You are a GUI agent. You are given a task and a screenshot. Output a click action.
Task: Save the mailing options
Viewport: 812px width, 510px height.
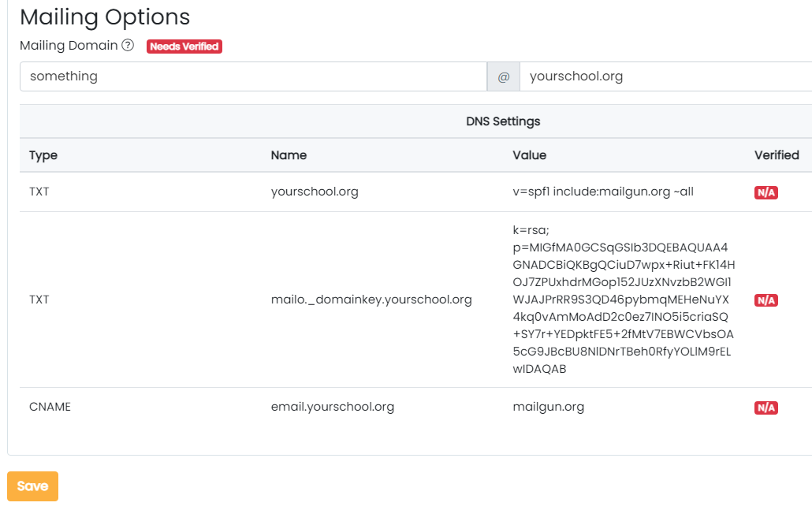tap(32, 486)
